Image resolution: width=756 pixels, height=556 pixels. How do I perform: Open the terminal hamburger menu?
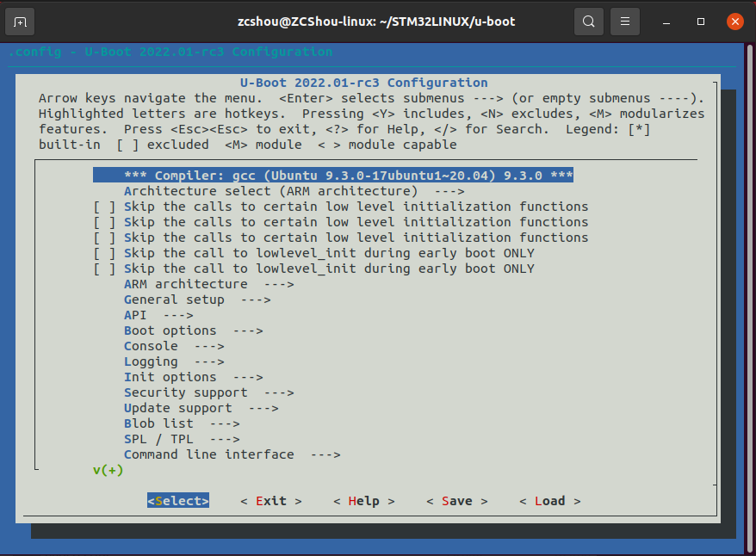point(625,22)
